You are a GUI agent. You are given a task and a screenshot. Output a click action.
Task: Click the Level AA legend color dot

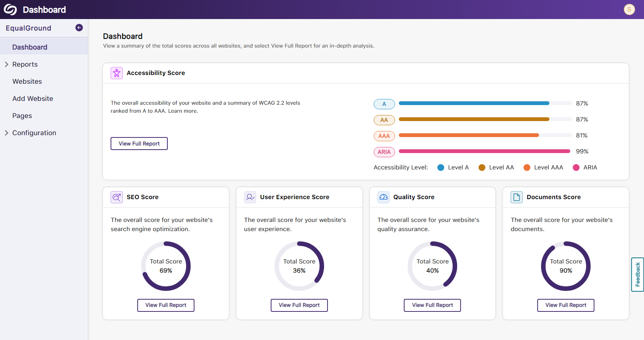(482, 168)
